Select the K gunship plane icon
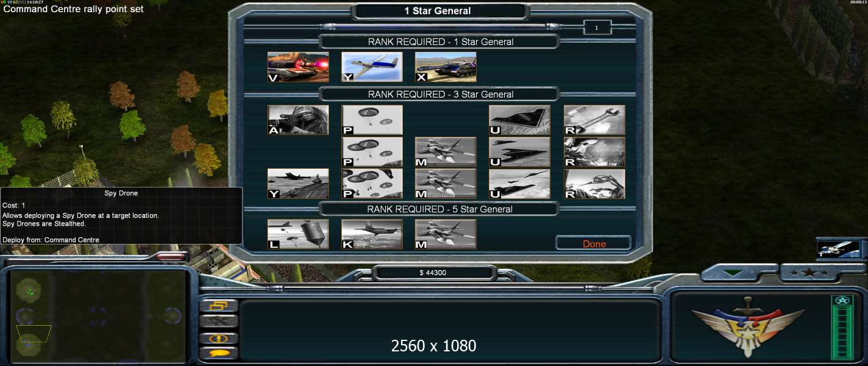 [372, 234]
